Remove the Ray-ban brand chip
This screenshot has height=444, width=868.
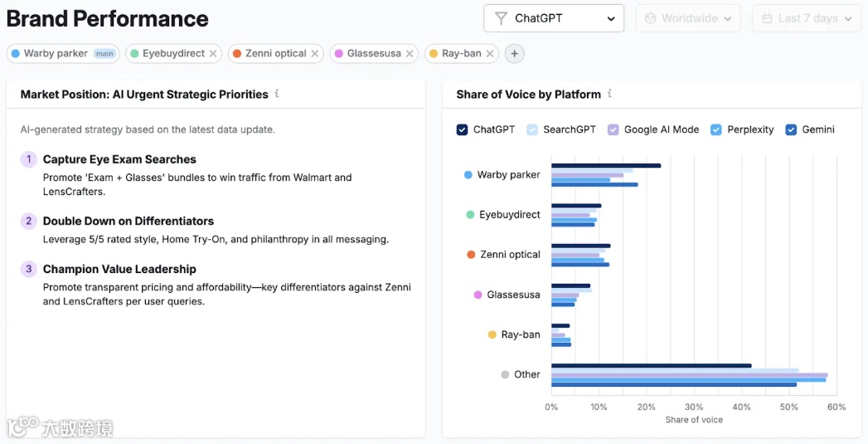point(490,54)
